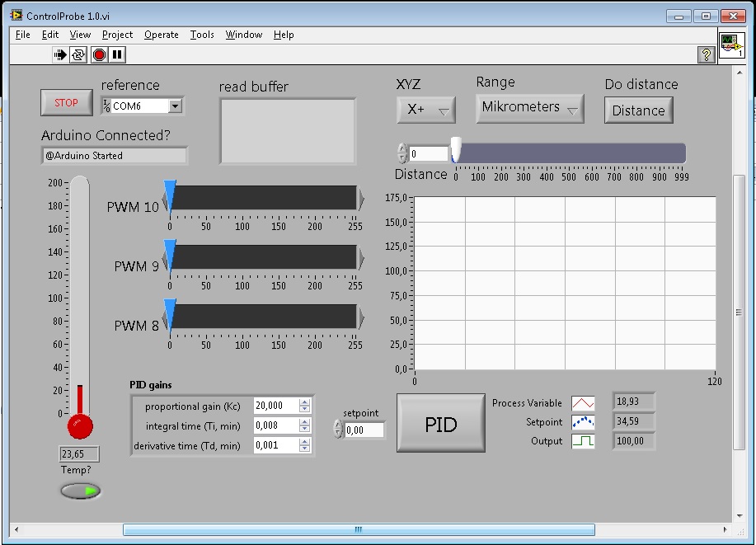Open the Operate menu
756x545 pixels.
161,35
